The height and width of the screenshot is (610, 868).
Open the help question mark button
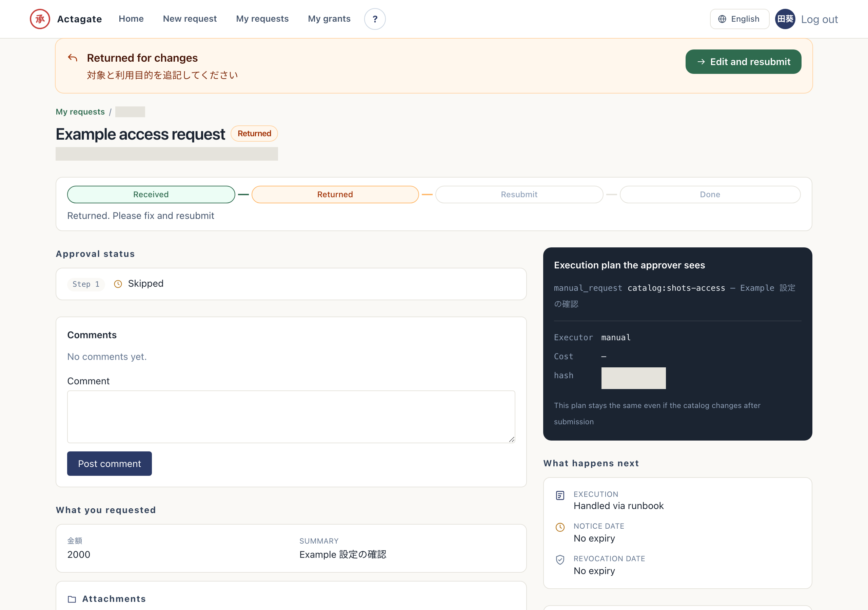click(375, 19)
